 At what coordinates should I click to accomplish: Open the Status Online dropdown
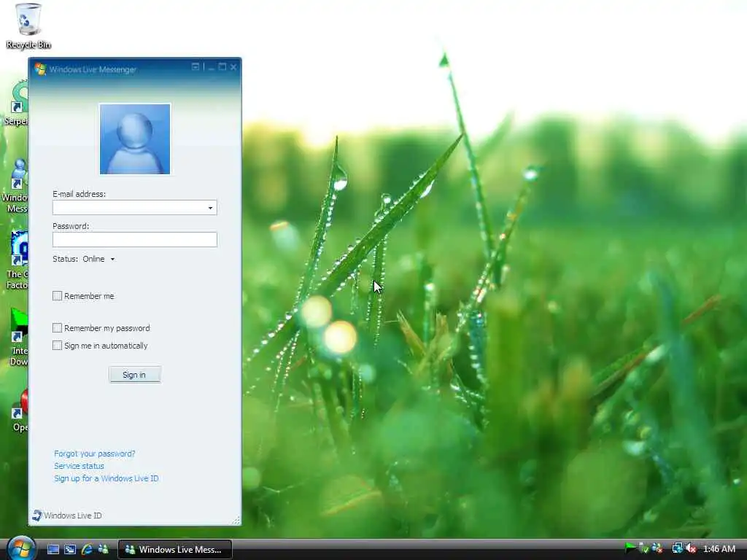click(98, 259)
